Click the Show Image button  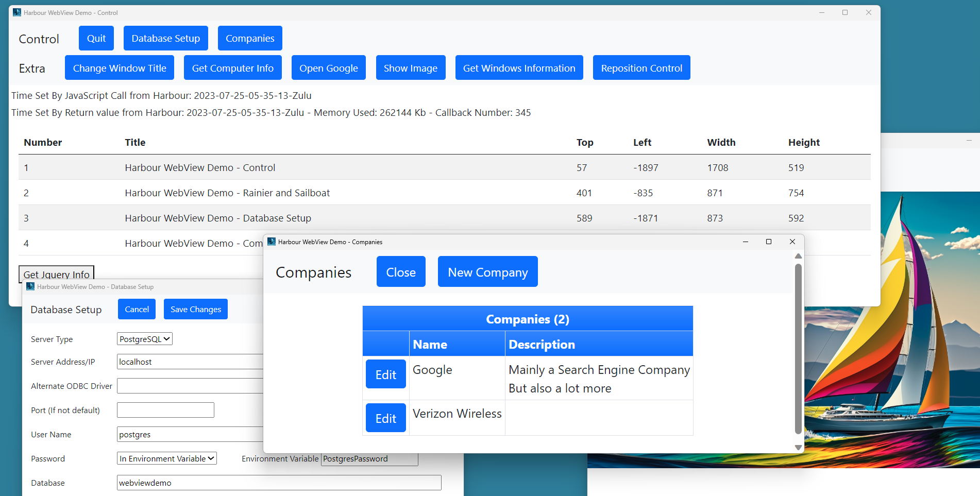point(410,68)
